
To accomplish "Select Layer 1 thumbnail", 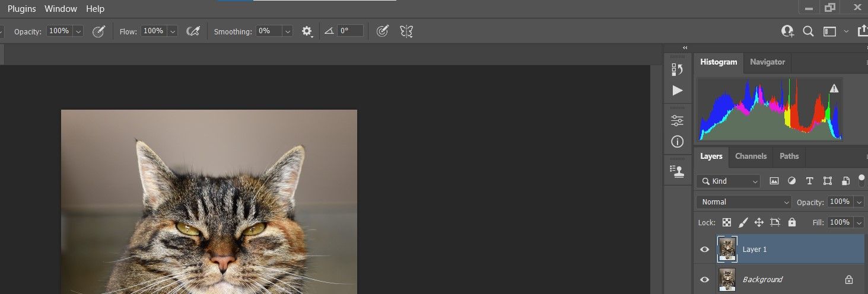I will point(727,249).
